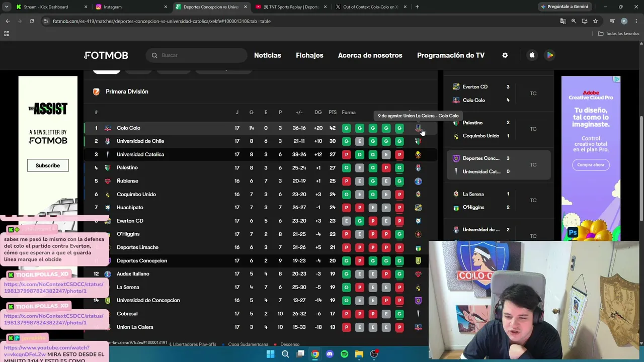The width and height of the screenshot is (644, 362).
Task: Open File Explorer from the taskbar
Action: pos(359,354)
